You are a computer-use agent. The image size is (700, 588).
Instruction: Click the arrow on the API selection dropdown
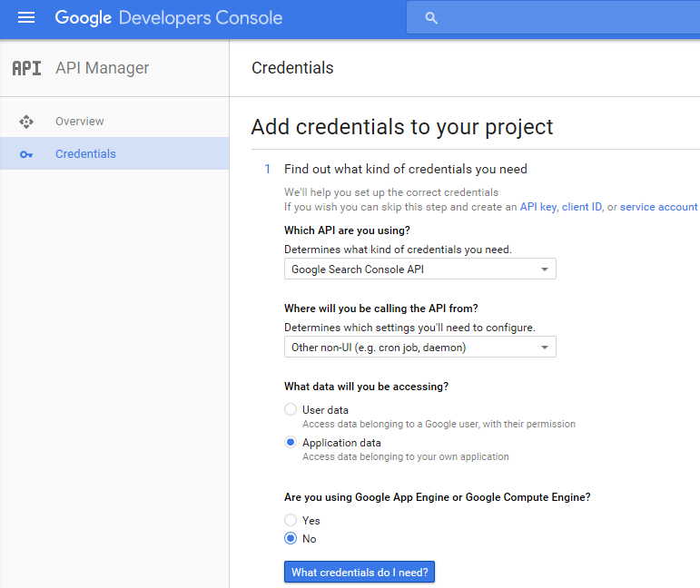(544, 269)
